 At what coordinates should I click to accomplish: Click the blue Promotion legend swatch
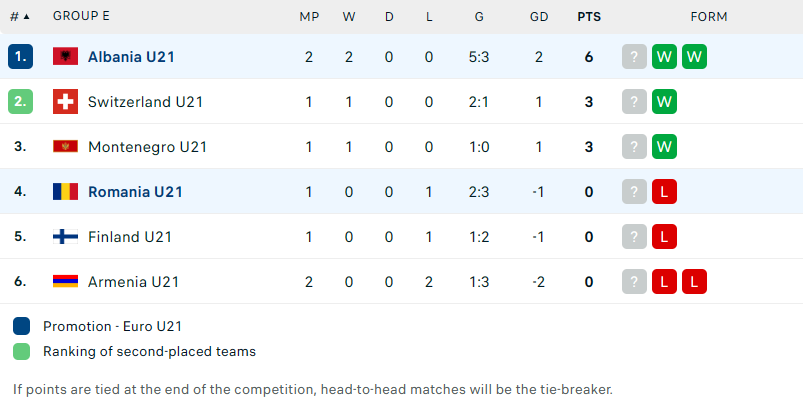click(22, 326)
